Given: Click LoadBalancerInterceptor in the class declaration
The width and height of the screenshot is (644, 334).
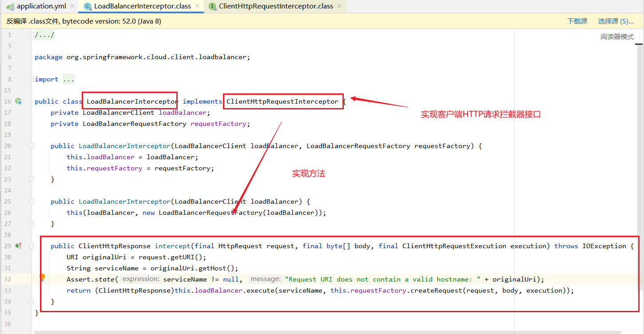Looking at the screenshot, I should click(x=132, y=101).
